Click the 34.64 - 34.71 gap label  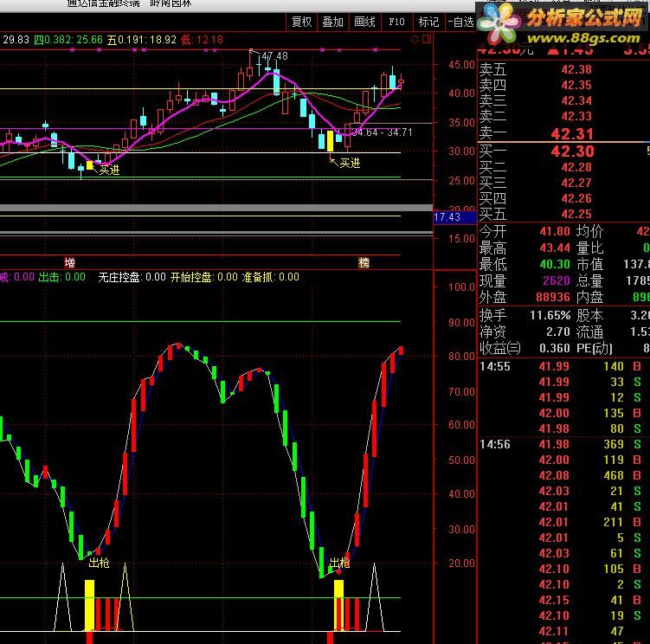382,132
